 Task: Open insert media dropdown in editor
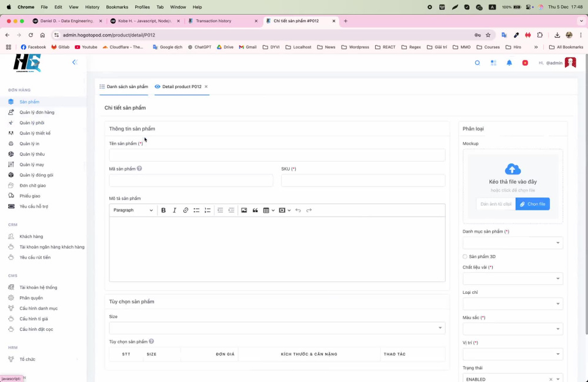[285, 210]
